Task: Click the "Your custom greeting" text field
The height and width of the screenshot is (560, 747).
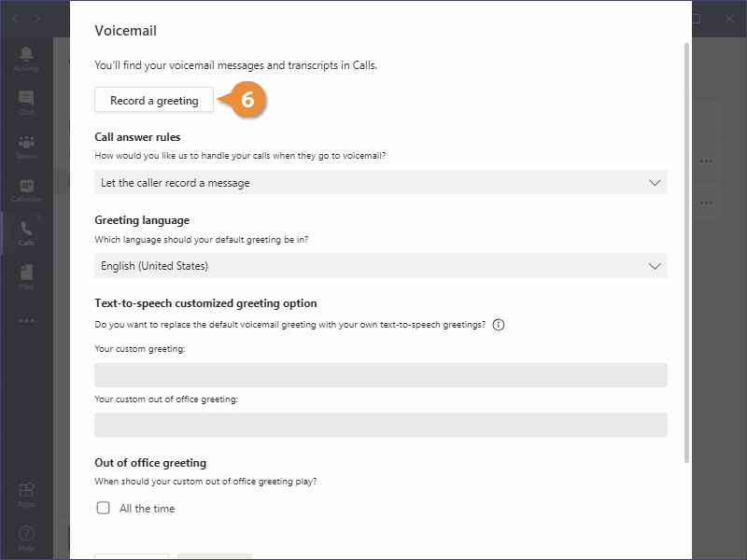Action: (x=381, y=375)
